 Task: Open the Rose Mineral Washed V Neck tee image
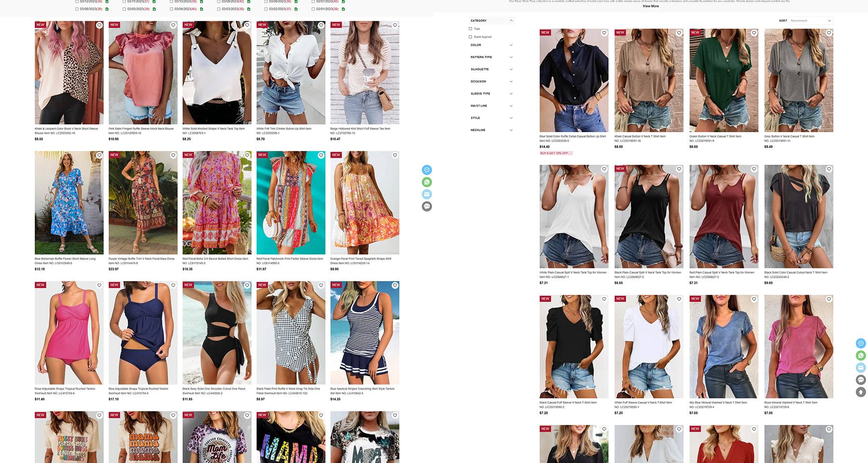[799, 347]
